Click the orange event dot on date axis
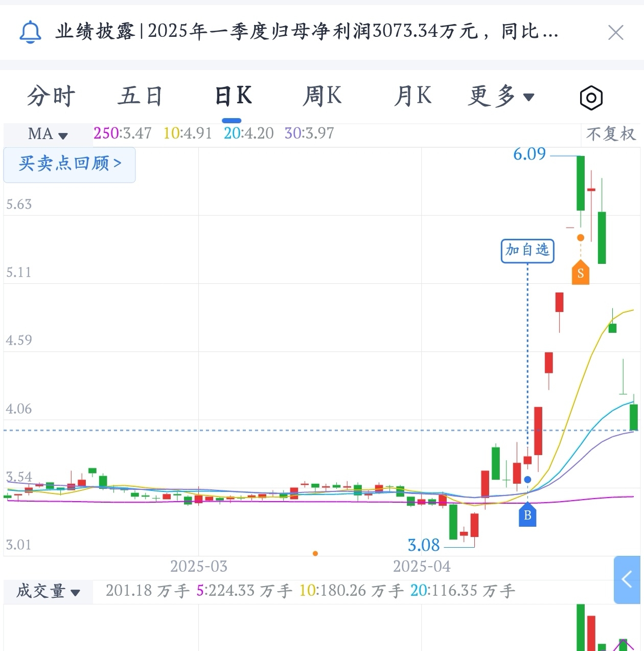 (315, 553)
